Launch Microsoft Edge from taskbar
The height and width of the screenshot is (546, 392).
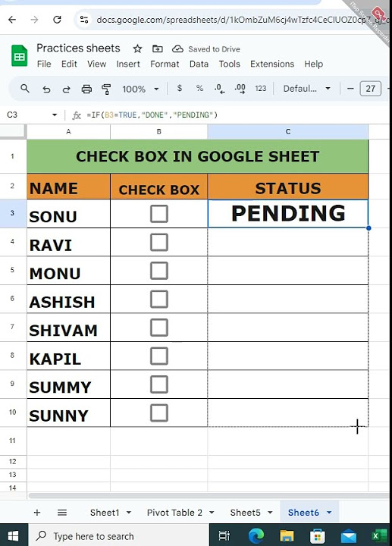(256, 535)
